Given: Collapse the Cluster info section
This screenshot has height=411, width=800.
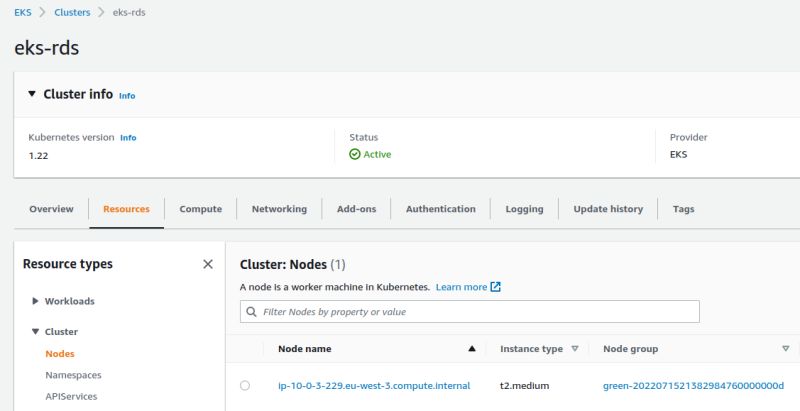Looking at the screenshot, I should tap(32, 94).
